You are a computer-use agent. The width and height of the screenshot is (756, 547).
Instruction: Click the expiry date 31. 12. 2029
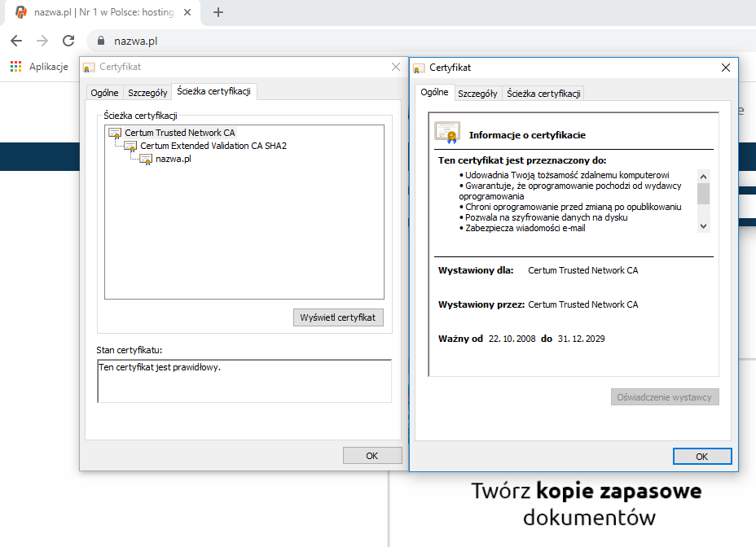point(581,339)
